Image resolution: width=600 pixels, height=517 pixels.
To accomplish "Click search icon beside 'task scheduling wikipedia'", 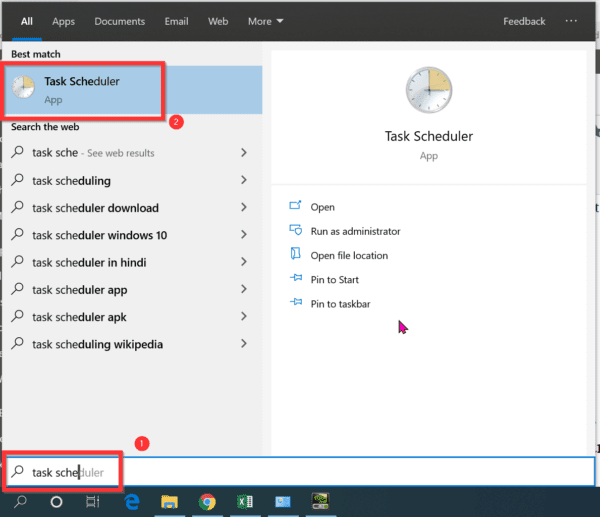I will [x=17, y=343].
